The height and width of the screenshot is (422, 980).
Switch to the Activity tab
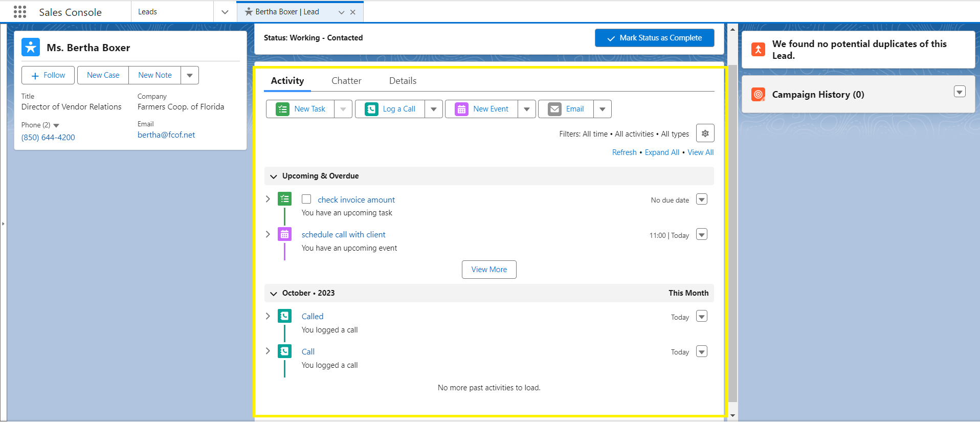coord(287,81)
